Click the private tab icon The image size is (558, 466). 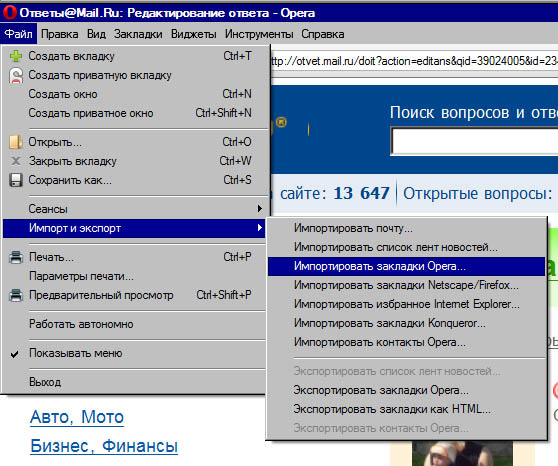(x=16, y=75)
